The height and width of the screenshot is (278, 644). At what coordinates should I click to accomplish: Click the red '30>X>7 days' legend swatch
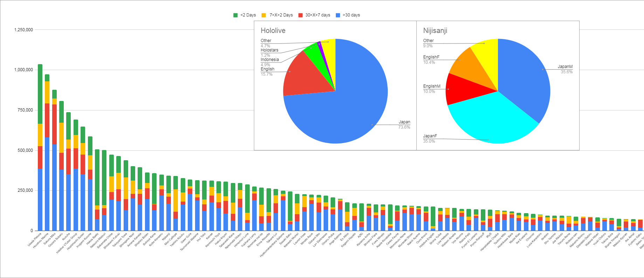[300, 15]
